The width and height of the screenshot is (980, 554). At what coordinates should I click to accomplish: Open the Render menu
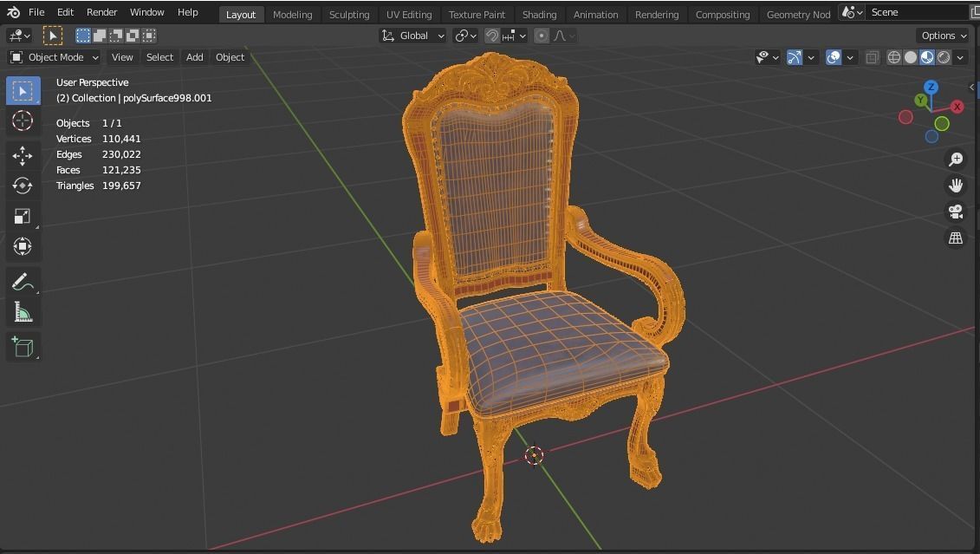coord(102,12)
